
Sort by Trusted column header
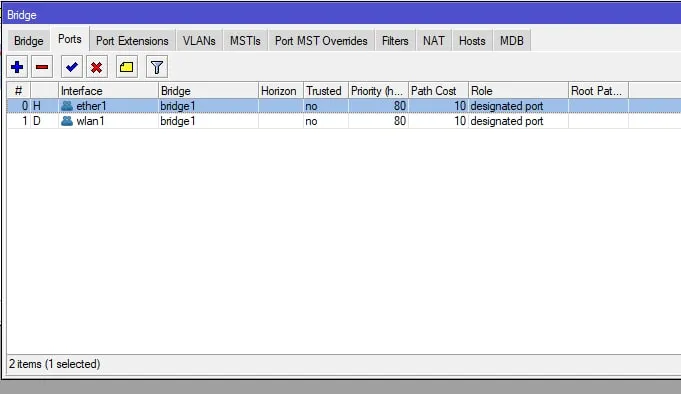tap(326, 91)
